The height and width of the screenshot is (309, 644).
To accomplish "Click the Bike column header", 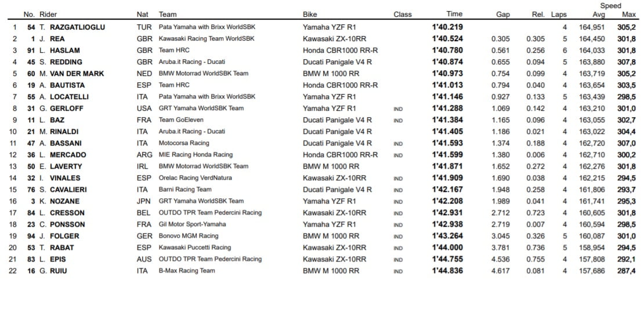I will [310, 14].
